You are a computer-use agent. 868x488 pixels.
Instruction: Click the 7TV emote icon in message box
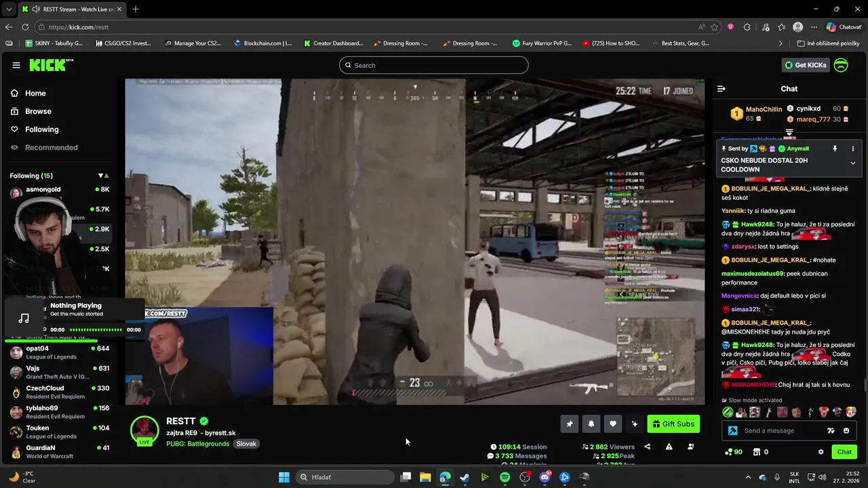[831, 430]
